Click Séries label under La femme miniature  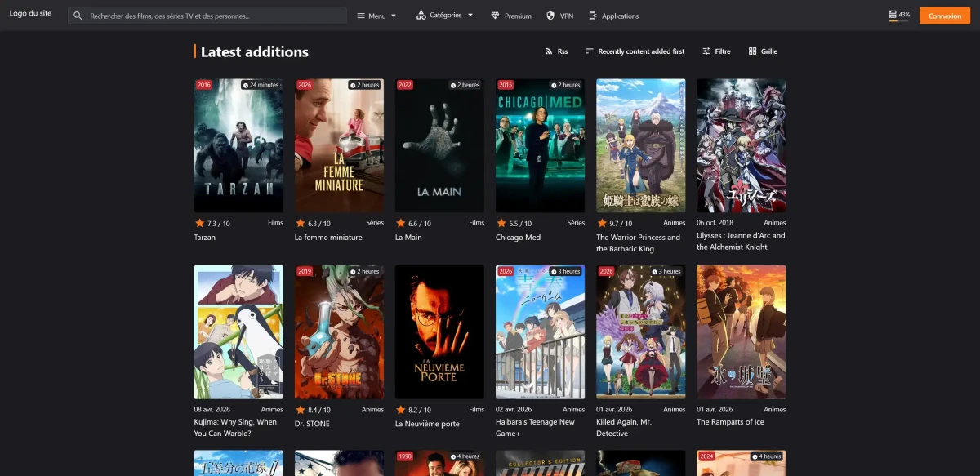375,223
